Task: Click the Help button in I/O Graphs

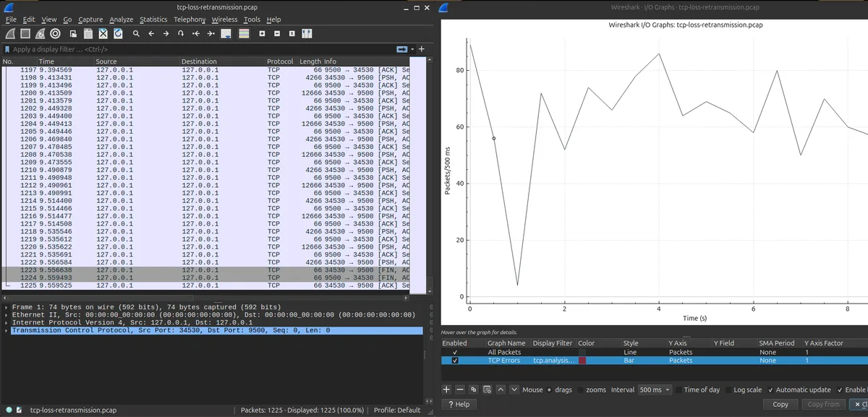Action: tap(459, 405)
